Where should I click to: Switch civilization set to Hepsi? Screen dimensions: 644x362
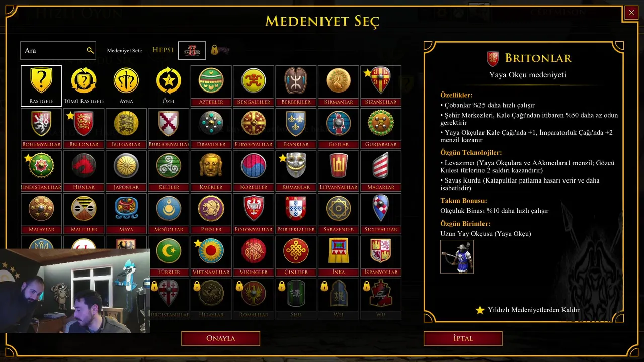[163, 50]
